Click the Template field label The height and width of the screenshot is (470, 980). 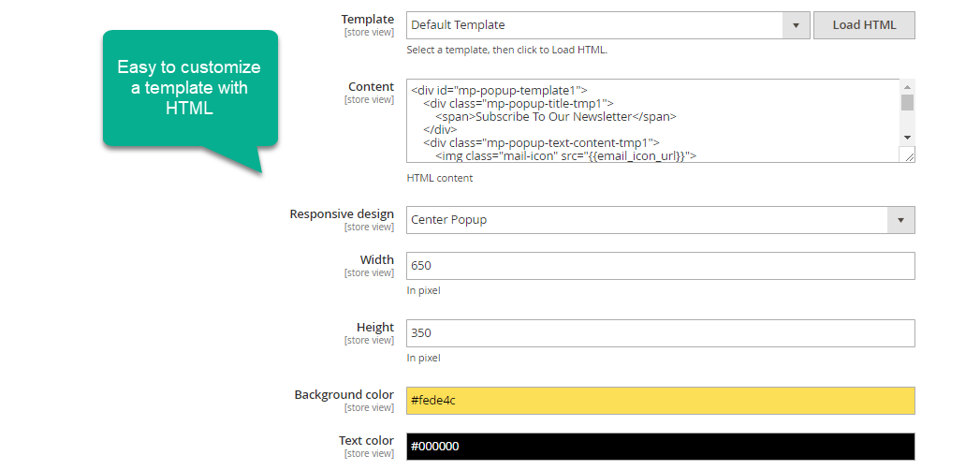click(367, 19)
